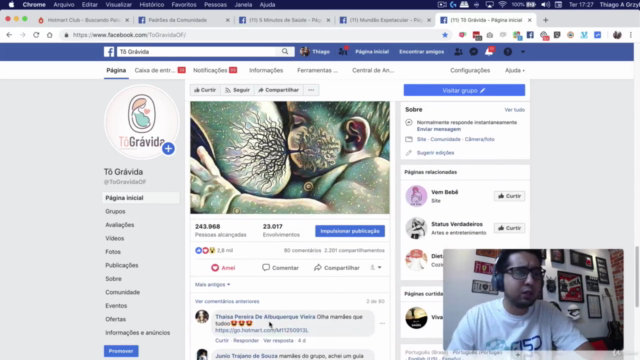Click Facebook extension icon in Chrome toolbar
The height and width of the screenshot is (360, 640).
pyautogui.click(x=530, y=35)
